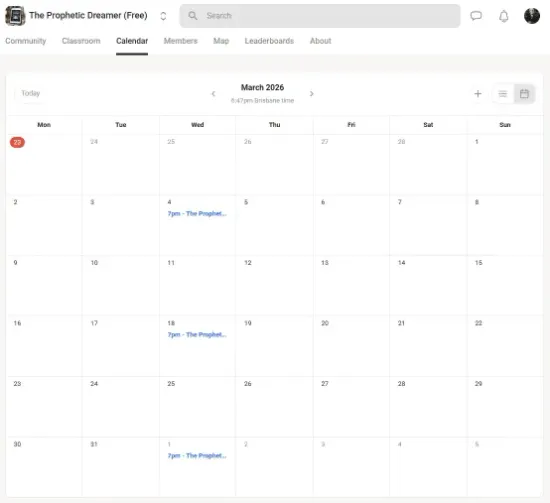Open the Members tab
The height and width of the screenshot is (503, 550).
tap(181, 41)
